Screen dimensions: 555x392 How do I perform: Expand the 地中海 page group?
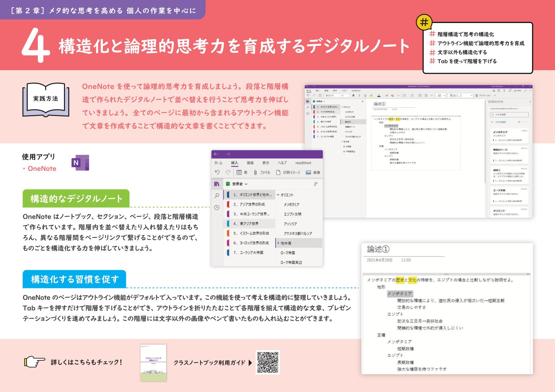click(x=278, y=243)
